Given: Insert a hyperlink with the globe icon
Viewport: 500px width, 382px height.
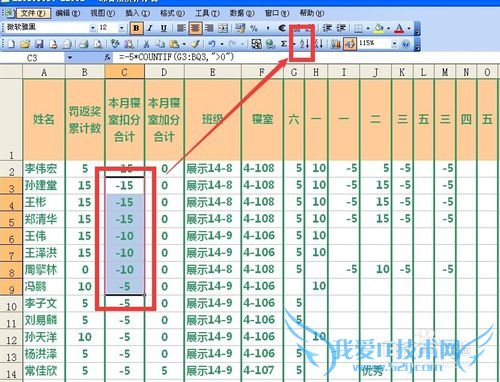Looking at the screenshot, I should 270,44.
